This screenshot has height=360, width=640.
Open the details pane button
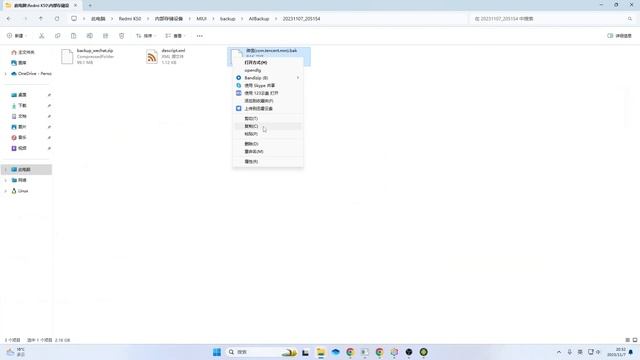point(620,36)
